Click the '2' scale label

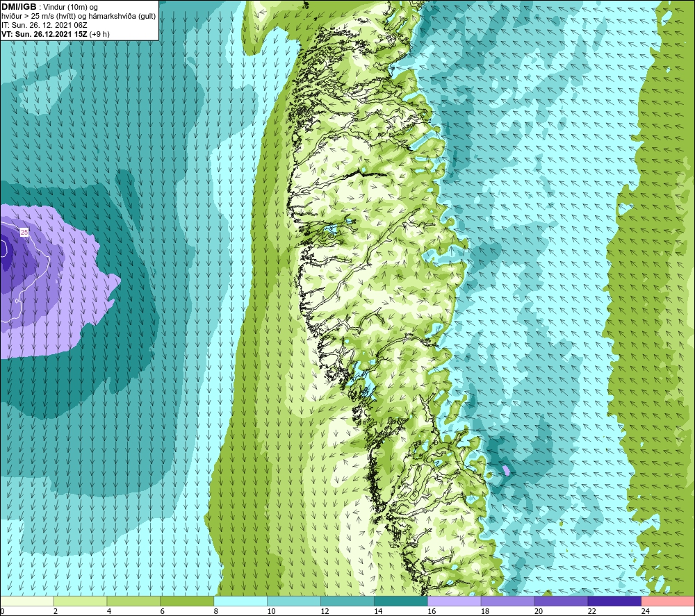tap(56, 611)
